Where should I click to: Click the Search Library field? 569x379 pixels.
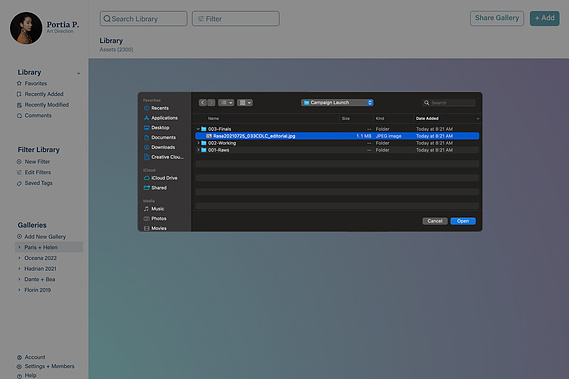[144, 19]
